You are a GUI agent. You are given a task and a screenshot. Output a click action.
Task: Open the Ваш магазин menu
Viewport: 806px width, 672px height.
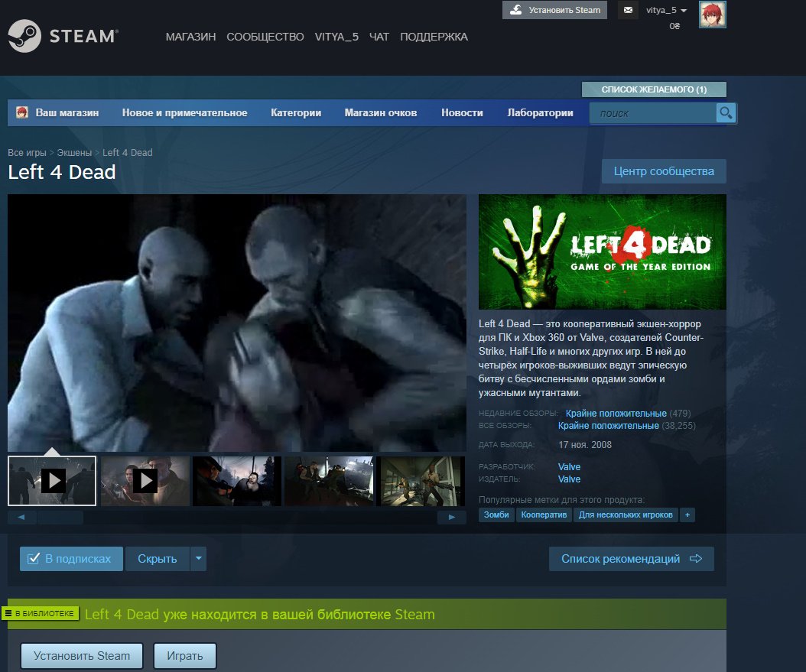(67, 112)
